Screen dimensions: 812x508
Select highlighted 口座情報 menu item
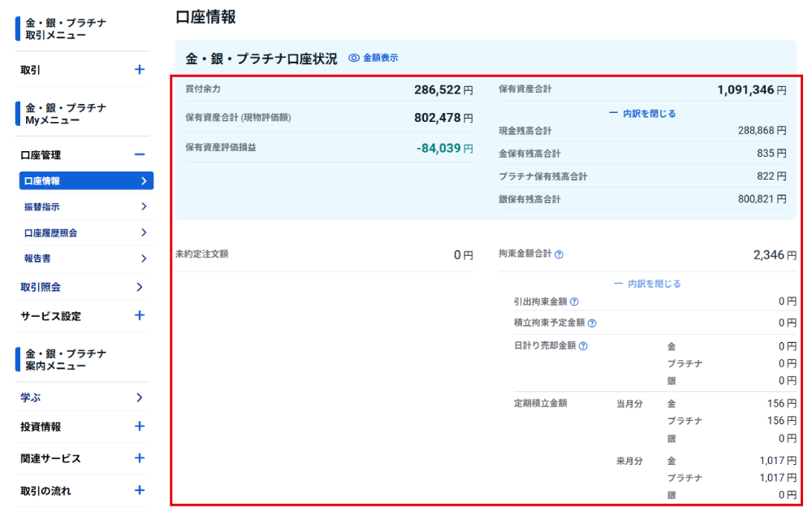[84, 180]
